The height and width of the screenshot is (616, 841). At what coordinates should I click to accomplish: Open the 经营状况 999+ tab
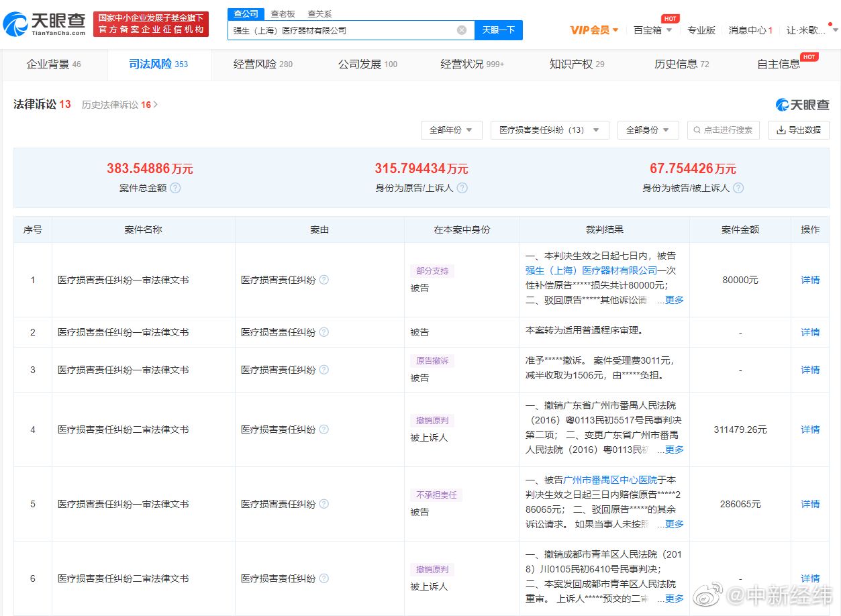coord(473,64)
